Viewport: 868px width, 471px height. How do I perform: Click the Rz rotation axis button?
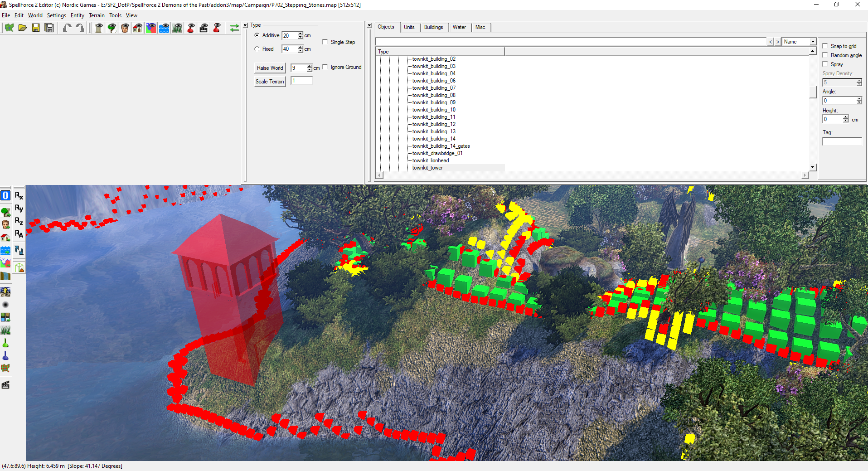click(19, 221)
